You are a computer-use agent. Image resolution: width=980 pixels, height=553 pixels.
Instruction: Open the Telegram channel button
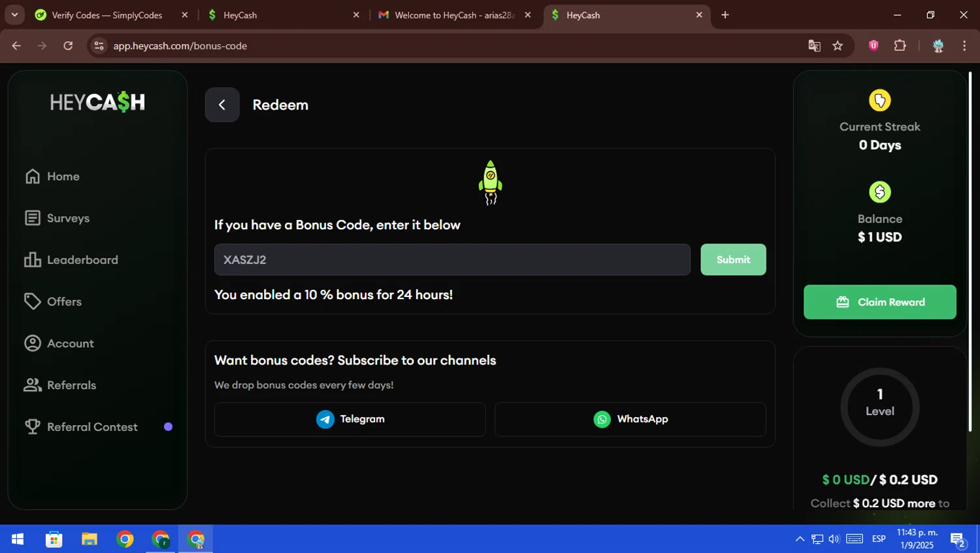click(350, 419)
